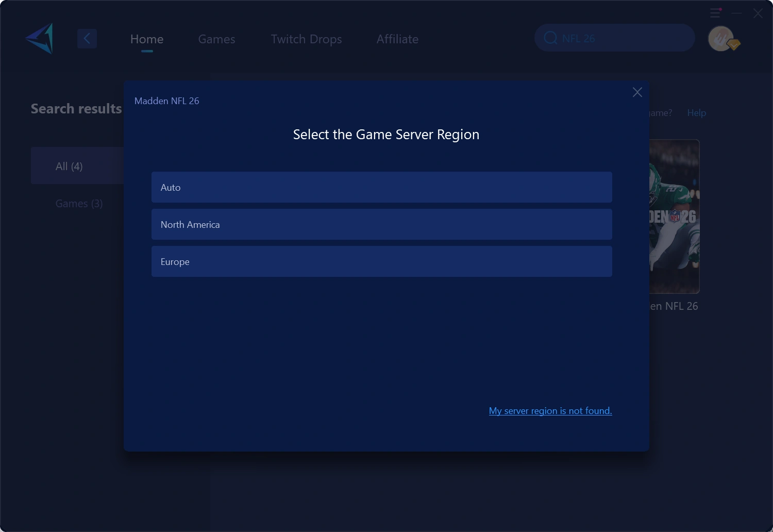Open the Twitch Drops tab
This screenshot has width=773, height=532.
click(x=306, y=39)
